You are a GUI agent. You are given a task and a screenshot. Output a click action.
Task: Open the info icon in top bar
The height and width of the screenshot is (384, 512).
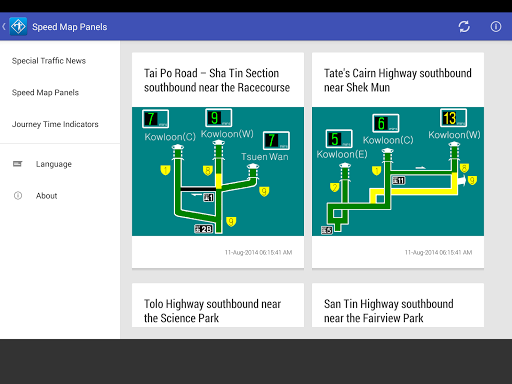tap(496, 27)
